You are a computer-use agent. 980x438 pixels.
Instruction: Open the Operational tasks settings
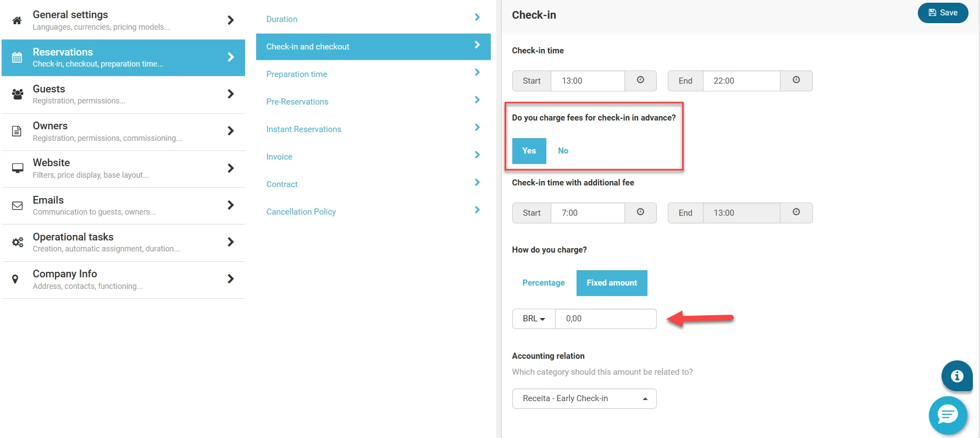123,243
